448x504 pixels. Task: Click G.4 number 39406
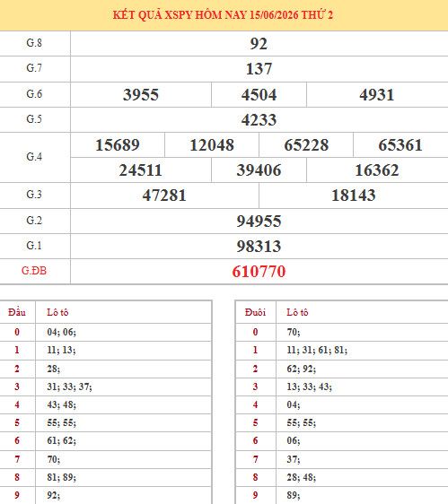(x=259, y=170)
